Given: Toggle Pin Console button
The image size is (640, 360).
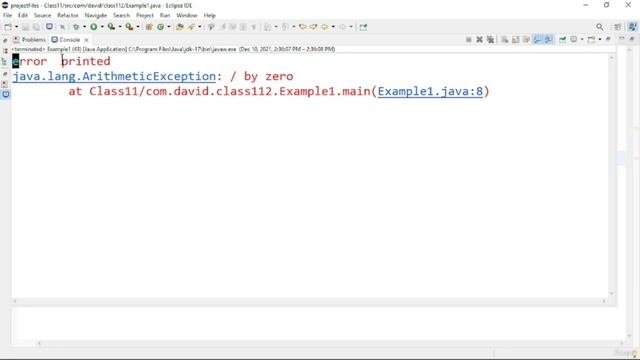Looking at the screenshot, I should click(x=562, y=40).
